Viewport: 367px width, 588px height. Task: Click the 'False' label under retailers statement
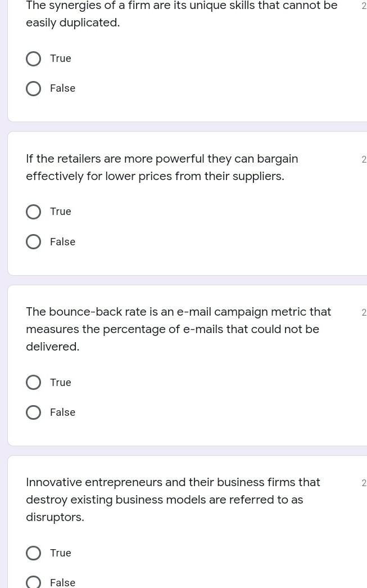[x=62, y=242]
